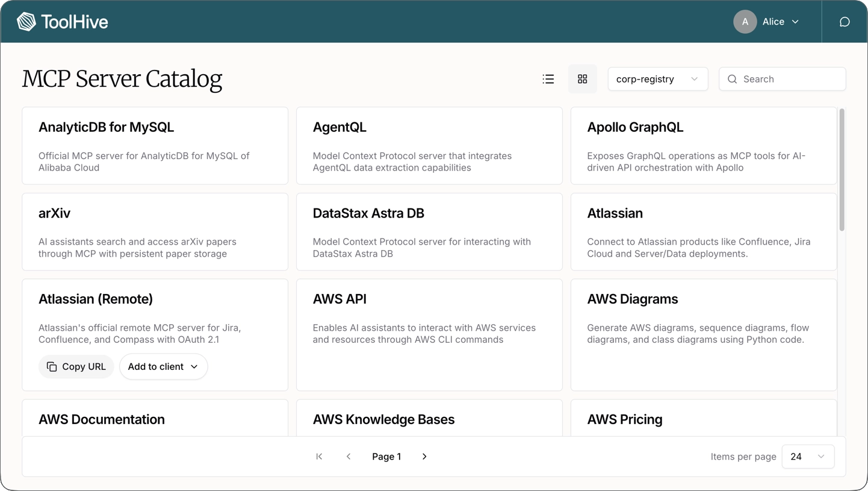Screen dimensions: 868x491
Task: Open the AWS API card
Action: click(x=429, y=335)
